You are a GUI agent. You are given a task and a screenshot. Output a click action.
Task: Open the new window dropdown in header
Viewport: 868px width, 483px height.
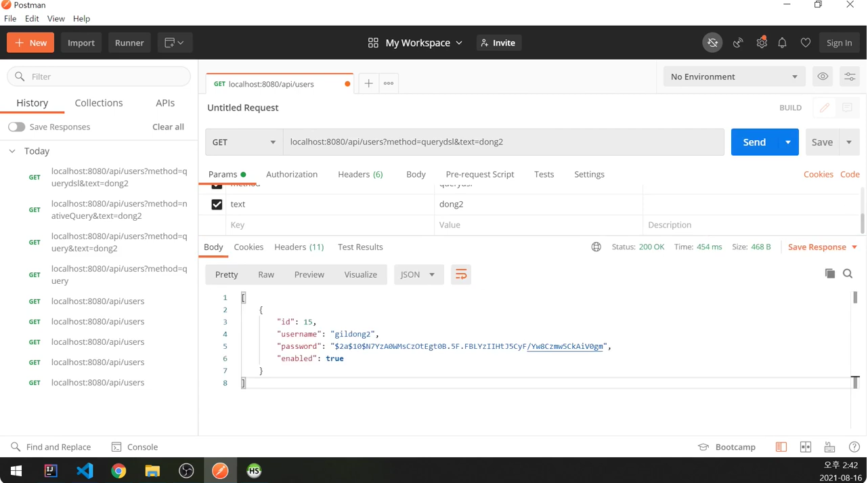[175, 43]
